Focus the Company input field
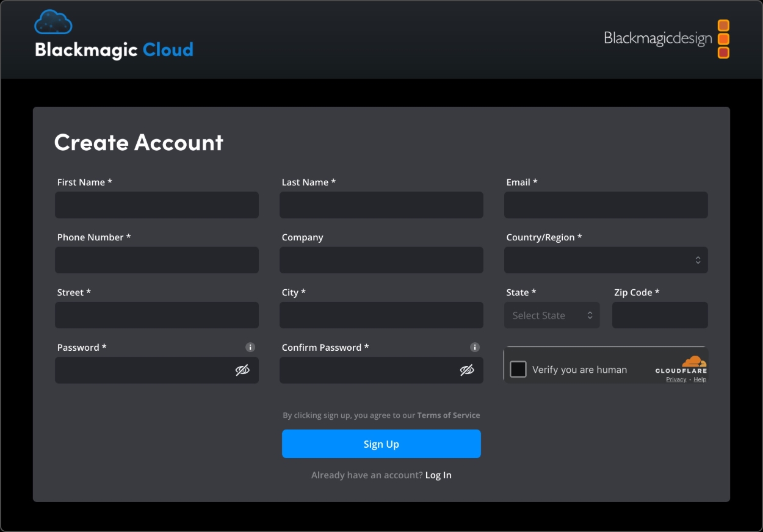 (x=382, y=260)
